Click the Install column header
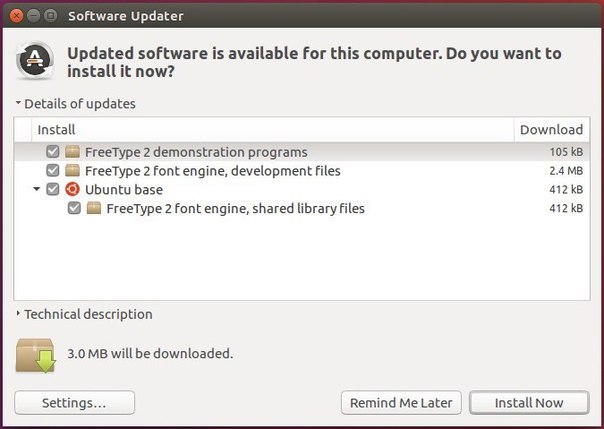This screenshot has width=604, height=429. pyautogui.click(x=272, y=130)
